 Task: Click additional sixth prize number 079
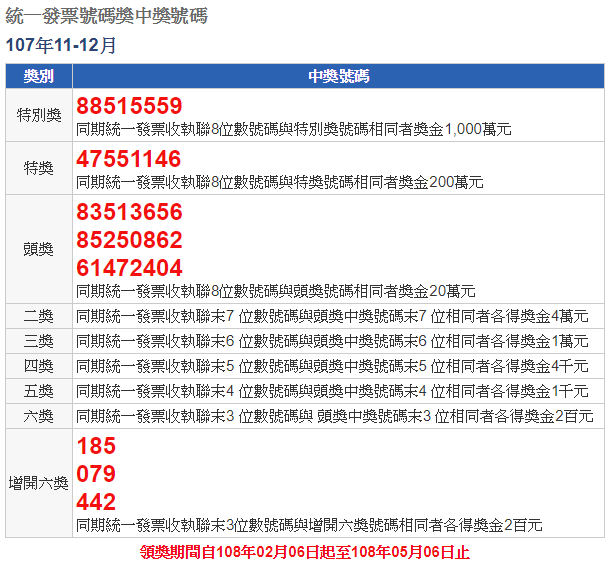click(x=96, y=474)
